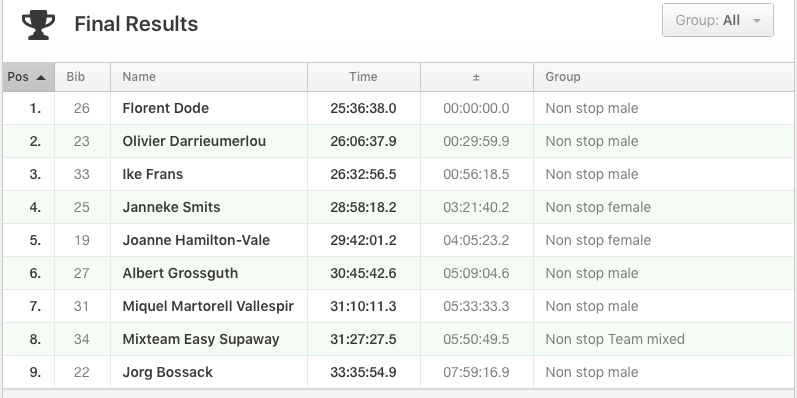This screenshot has width=797, height=398.
Task: Sort results by Bib column
Action: [82, 77]
